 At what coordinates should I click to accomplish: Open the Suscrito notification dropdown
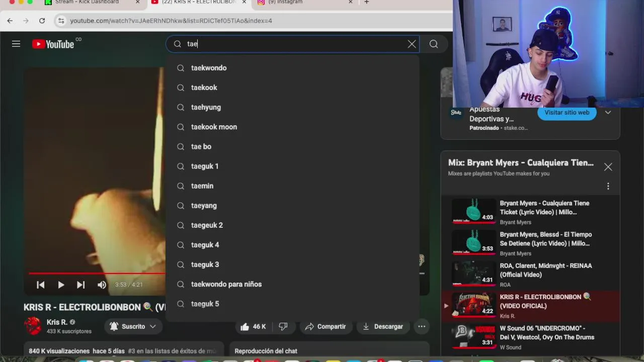pos(134,326)
